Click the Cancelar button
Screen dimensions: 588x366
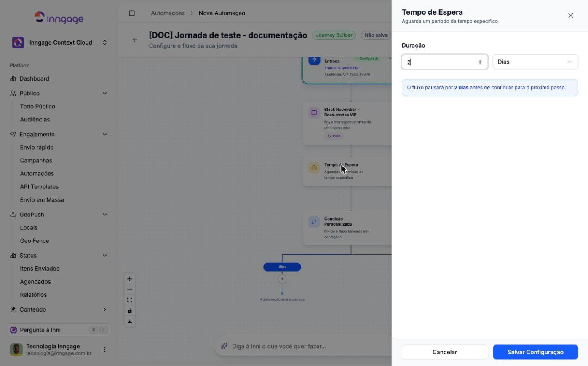point(445,352)
